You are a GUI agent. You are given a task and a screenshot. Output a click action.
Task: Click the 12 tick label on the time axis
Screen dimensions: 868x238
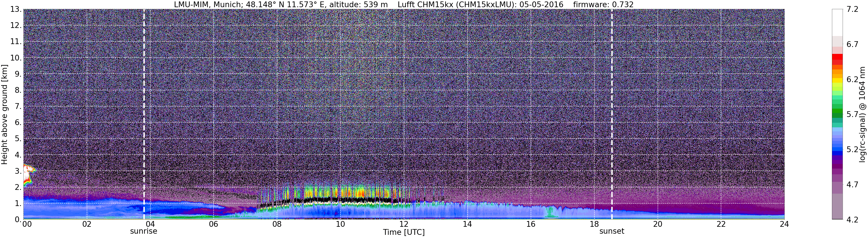[x=404, y=224]
